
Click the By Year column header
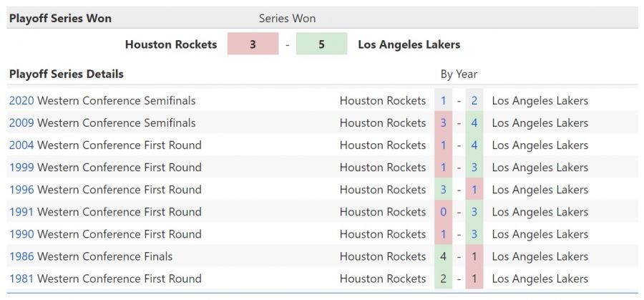coord(459,74)
